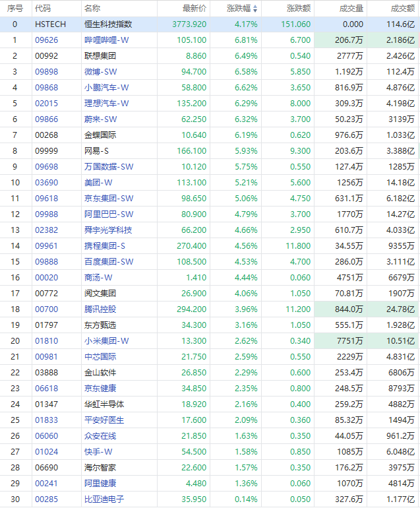Open stock code 09988 link
Screen dimensions: 420x510
point(47,214)
